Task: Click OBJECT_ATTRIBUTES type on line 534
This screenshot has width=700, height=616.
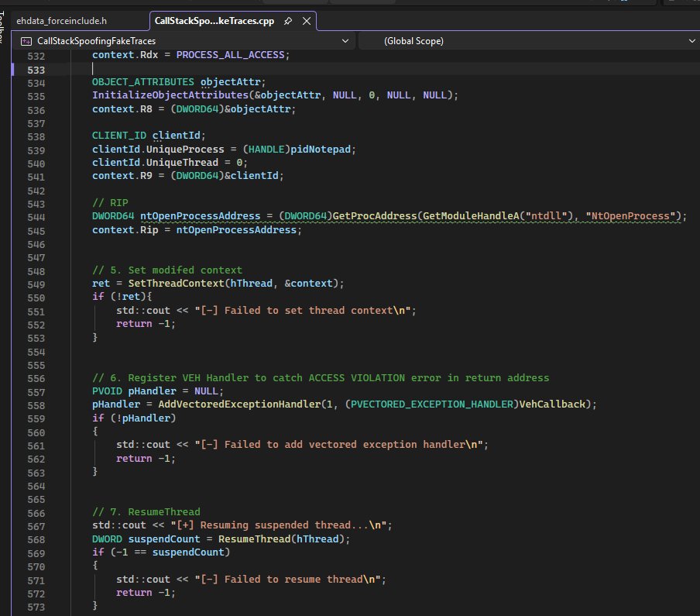Action: click(142, 82)
